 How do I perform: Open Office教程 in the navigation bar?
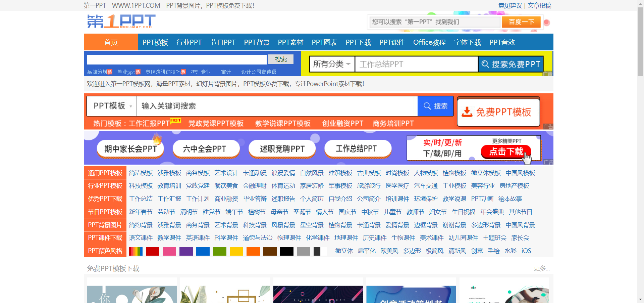click(x=429, y=42)
